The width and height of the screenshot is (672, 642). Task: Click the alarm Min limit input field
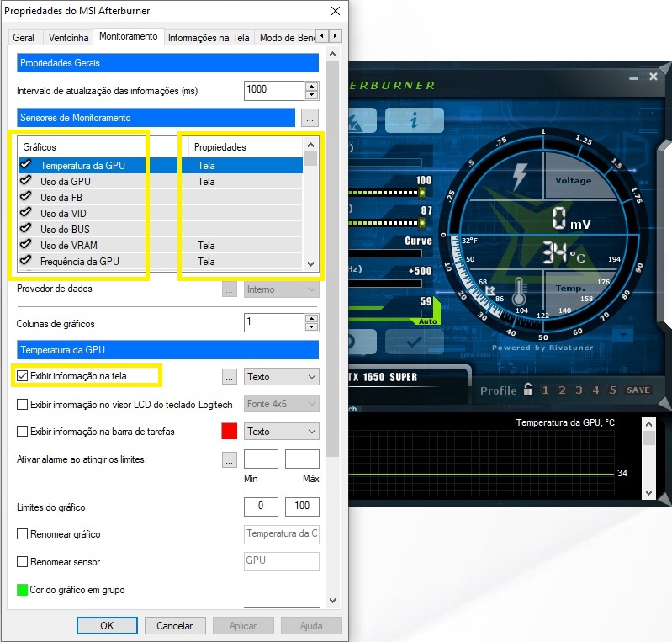tap(261, 459)
